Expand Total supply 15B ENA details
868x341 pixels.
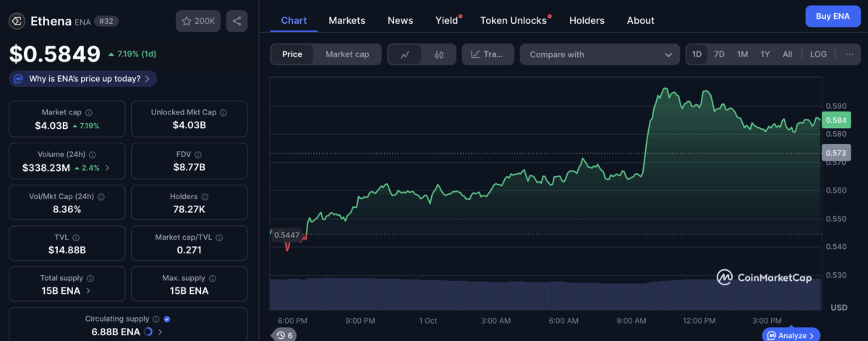pyautogui.click(x=88, y=290)
